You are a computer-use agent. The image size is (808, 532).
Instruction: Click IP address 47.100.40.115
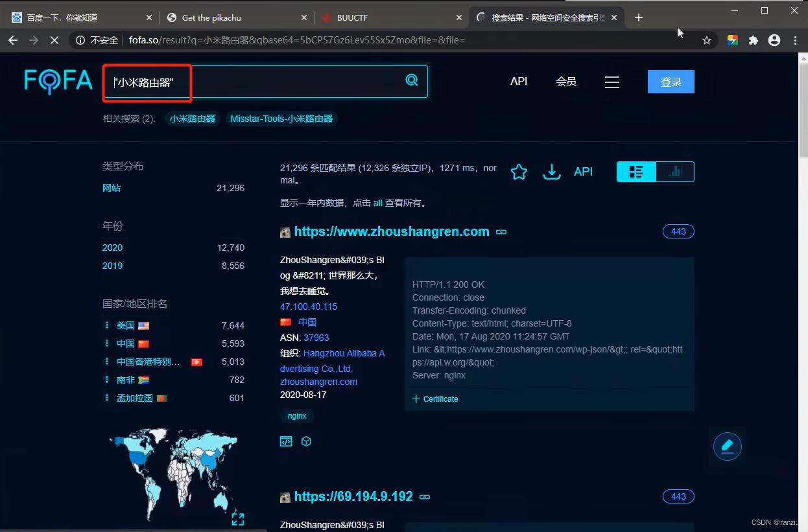click(x=309, y=306)
